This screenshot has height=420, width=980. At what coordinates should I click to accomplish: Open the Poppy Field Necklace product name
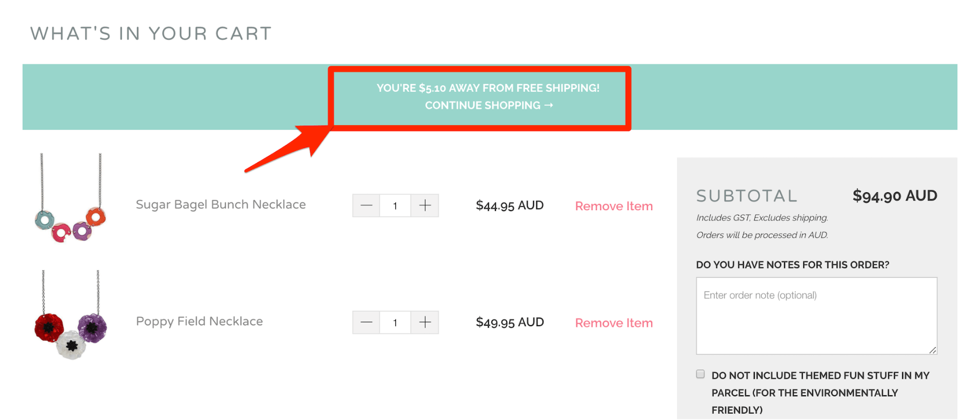[199, 321]
